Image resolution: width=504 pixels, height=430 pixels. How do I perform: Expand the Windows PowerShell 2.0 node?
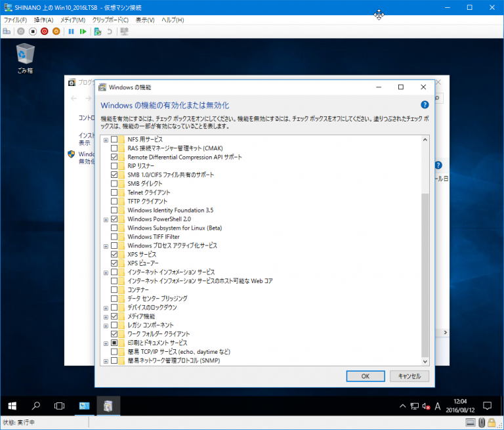click(x=106, y=220)
